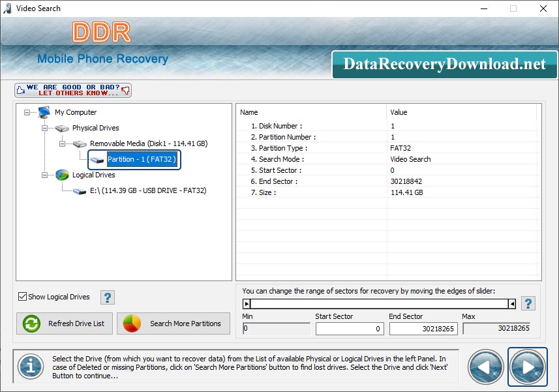Select the Logical Drives label

94,175
